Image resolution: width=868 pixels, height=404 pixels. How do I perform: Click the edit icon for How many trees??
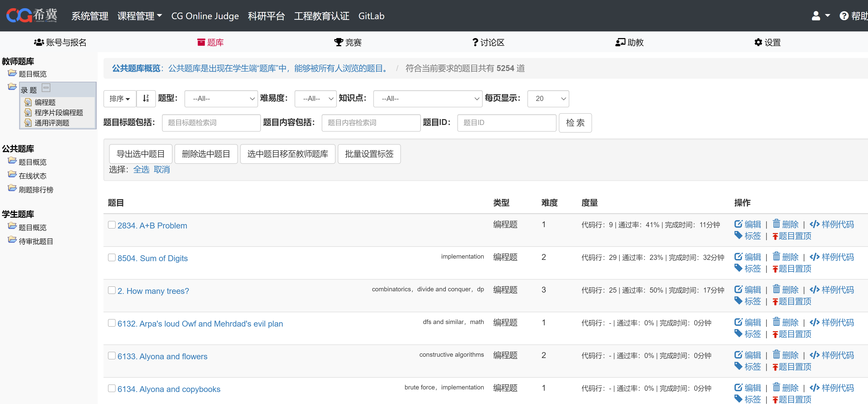pyautogui.click(x=738, y=290)
